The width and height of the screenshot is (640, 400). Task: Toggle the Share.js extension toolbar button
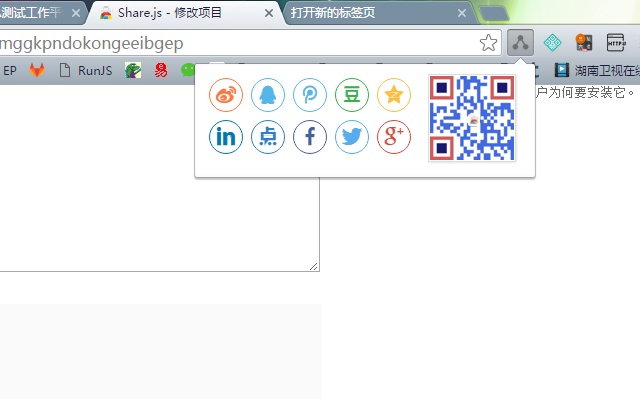pyautogui.click(x=520, y=42)
